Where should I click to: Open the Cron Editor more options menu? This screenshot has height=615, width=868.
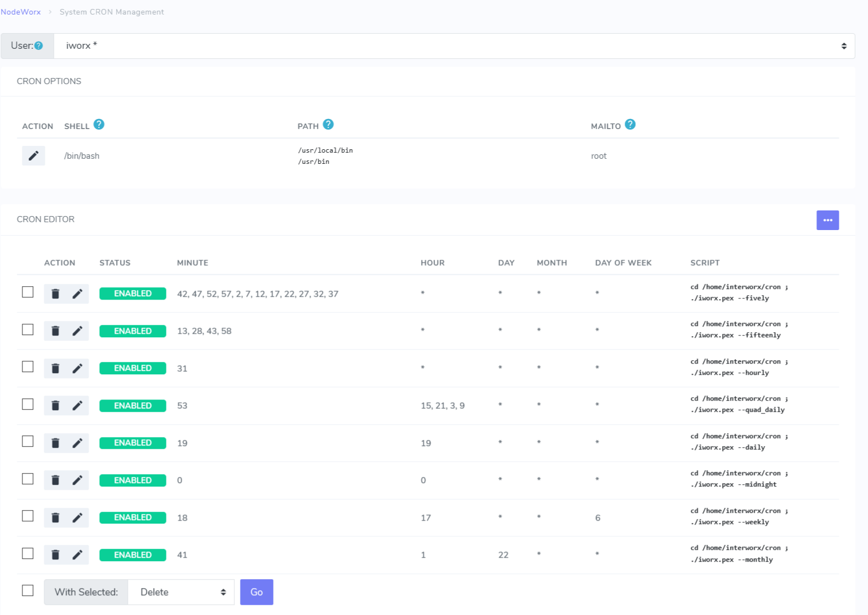(828, 220)
